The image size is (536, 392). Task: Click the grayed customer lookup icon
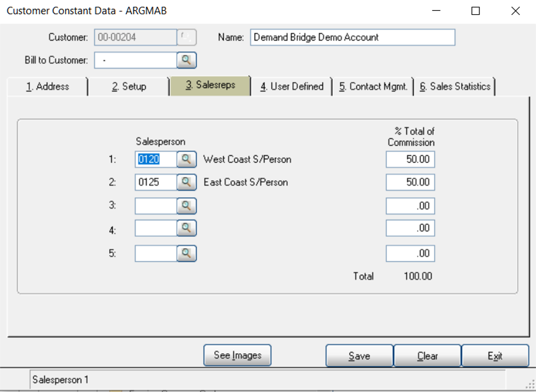(187, 37)
